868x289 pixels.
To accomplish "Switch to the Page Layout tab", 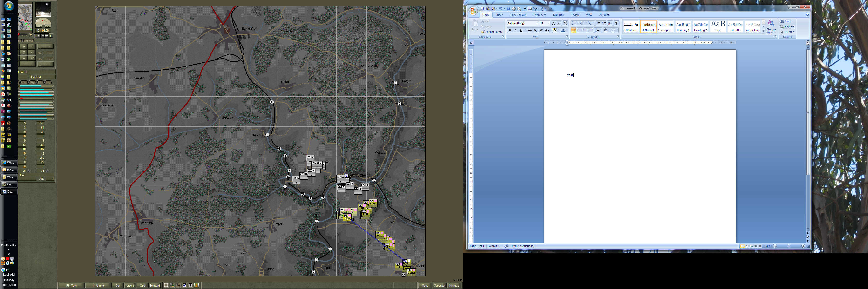I will [518, 15].
